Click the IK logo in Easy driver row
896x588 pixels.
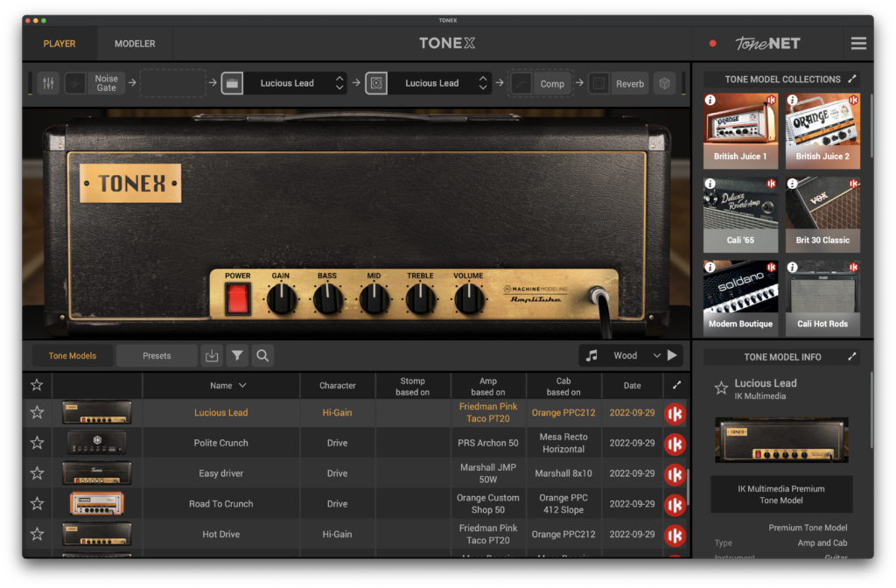[x=675, y=475]
